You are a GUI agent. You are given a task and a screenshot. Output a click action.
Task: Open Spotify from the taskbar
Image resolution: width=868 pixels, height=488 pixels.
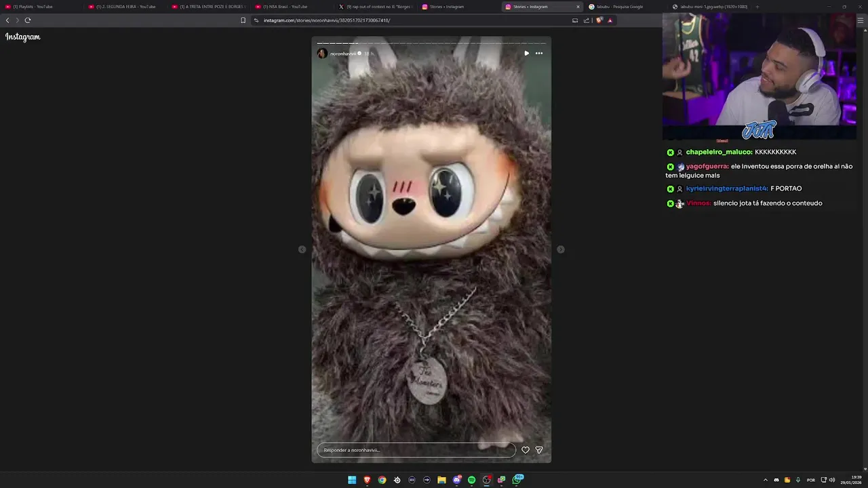[x=471, y=480]
